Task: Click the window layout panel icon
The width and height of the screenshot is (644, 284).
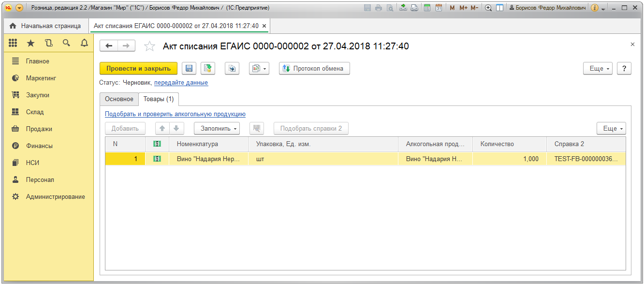Action: (x=499, y=8)
